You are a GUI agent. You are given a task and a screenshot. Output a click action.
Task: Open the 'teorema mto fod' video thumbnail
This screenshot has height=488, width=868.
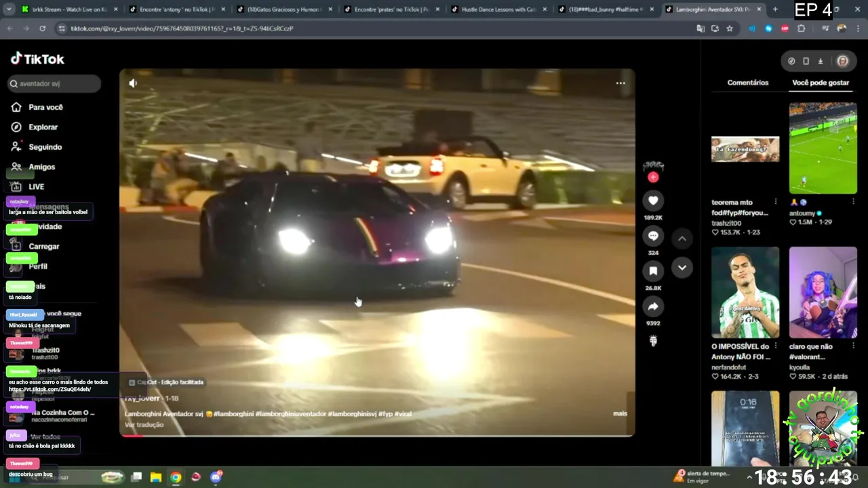pos(745,148)
